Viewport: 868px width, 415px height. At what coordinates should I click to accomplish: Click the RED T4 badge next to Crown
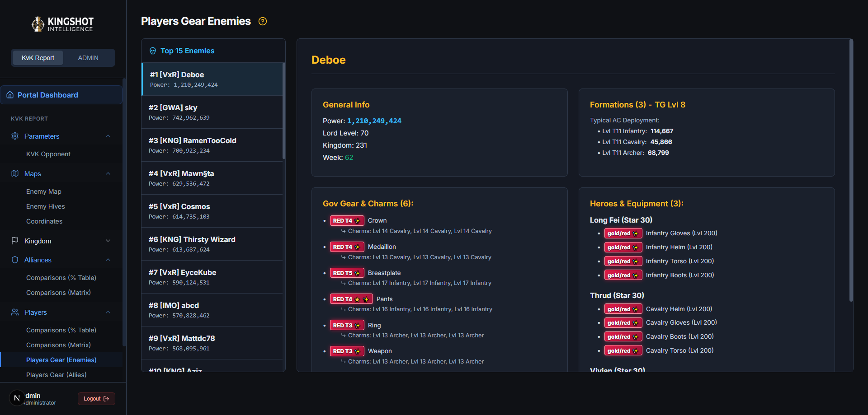347,220
